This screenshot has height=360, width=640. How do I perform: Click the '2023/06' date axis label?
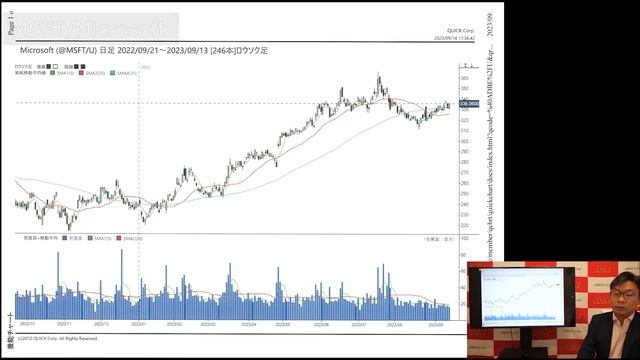pos(321,324)
